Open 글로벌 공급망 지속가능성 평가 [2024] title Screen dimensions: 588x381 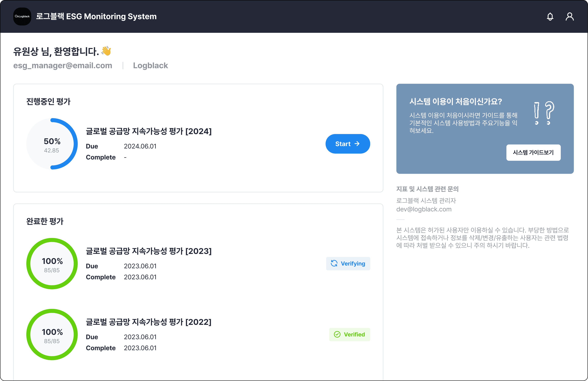148,131
